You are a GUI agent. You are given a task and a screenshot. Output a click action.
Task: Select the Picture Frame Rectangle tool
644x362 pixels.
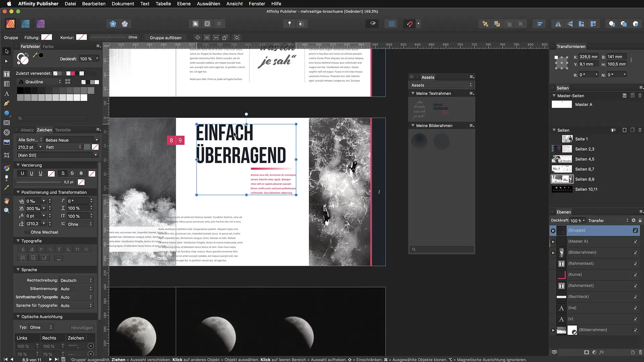coord(6,123)
